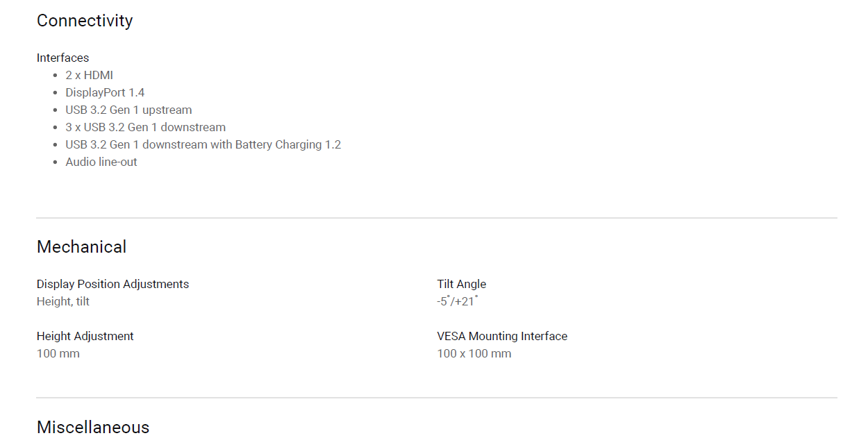Viewport: 868px width, 438px height.
Task: Click the 100 x 100 mm value
Action: click(474, 353)
